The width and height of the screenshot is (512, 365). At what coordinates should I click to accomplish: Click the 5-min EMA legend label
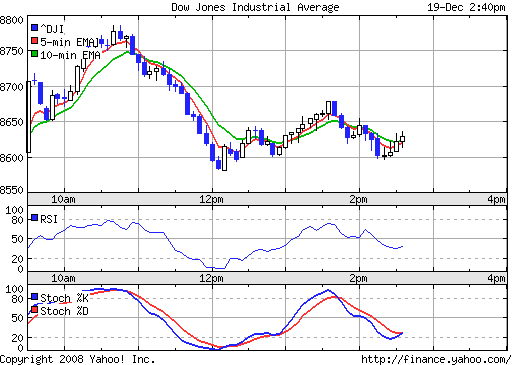coord(69,42)
